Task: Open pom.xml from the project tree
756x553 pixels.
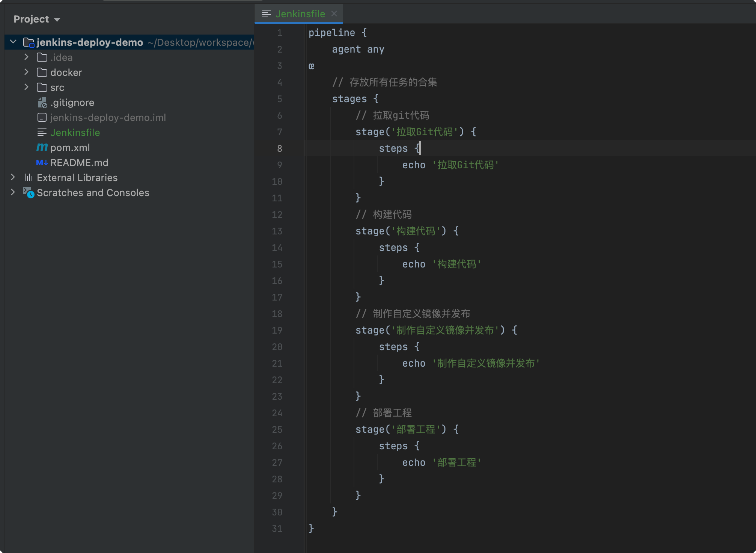Action: (70, 147)
